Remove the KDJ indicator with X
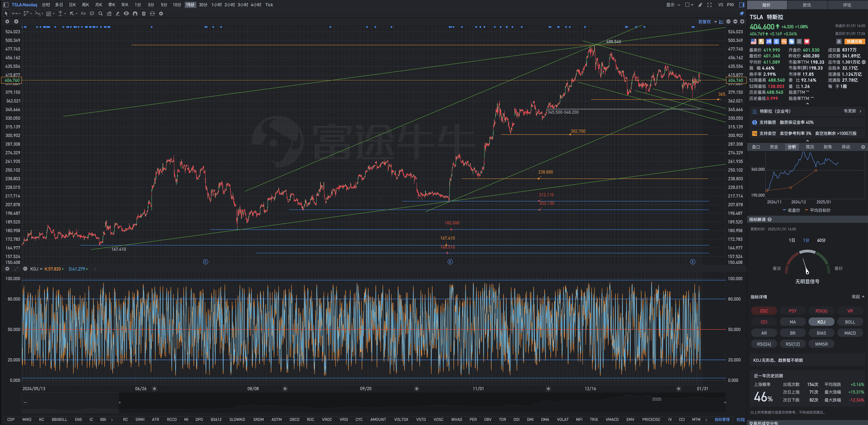868x425 pixels. pos(25,269)
